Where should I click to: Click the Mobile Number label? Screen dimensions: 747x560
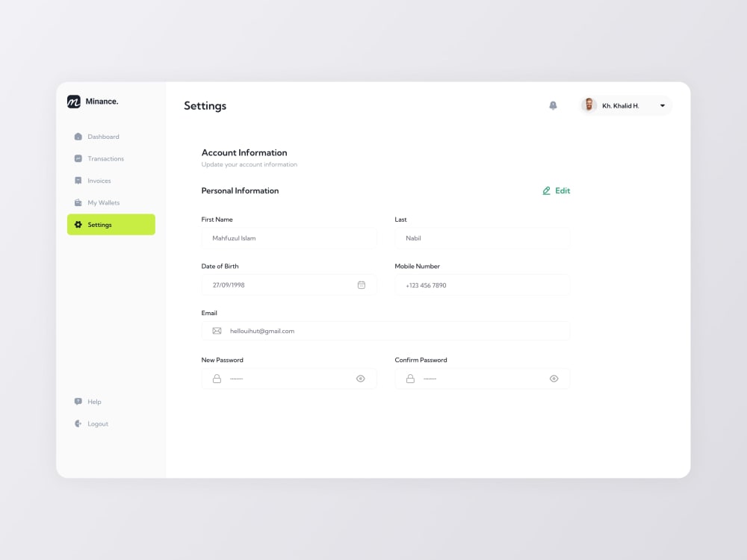[x=418, y=267]
